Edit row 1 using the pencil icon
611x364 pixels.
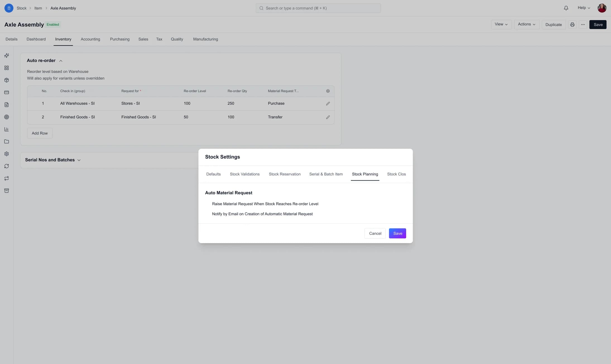click(x=328, y=103)
